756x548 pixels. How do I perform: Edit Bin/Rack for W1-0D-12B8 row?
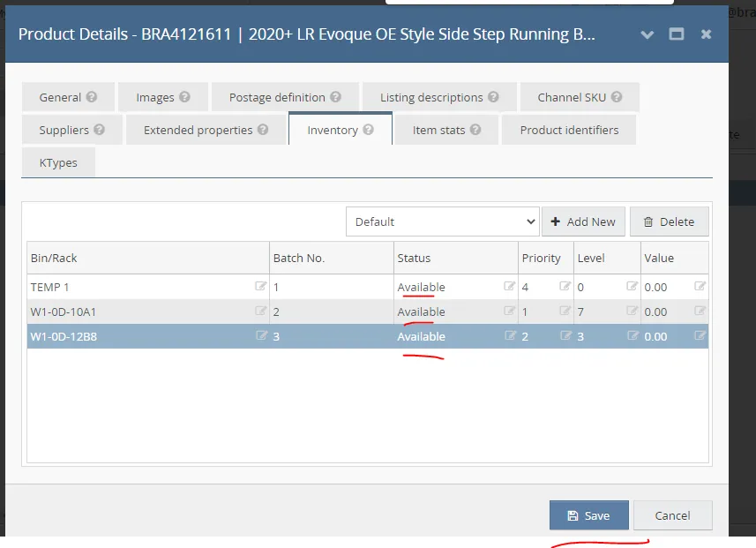coord(261,335)
